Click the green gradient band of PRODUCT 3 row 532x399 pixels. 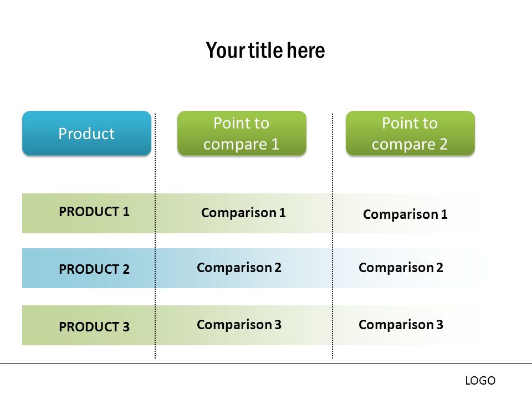[x=251, y=325]
